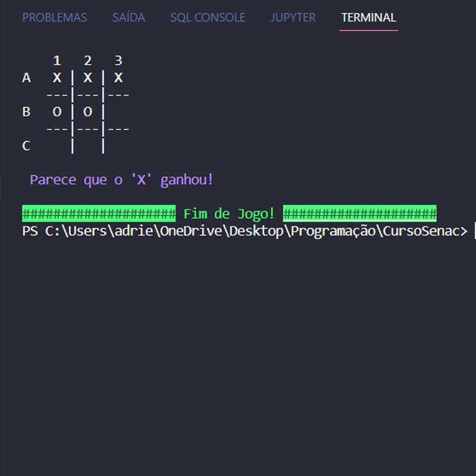Open the SQL CONSOLE tab
This screenshot has height=476, width=476.
coord(208,18)
